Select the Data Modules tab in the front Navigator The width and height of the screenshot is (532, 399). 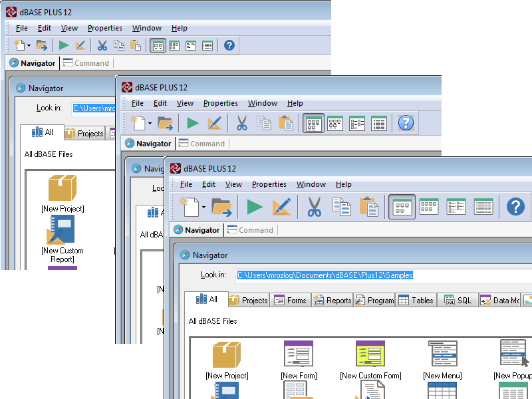[500, 301]
